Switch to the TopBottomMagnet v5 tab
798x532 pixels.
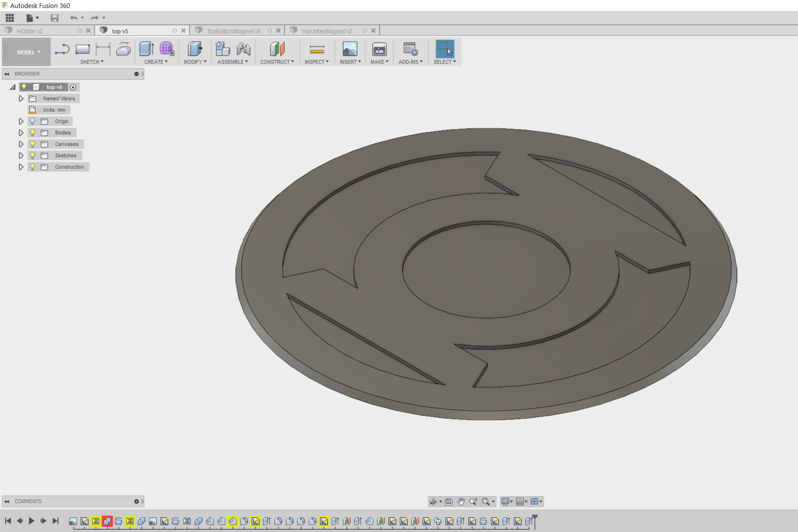point(233,31)
